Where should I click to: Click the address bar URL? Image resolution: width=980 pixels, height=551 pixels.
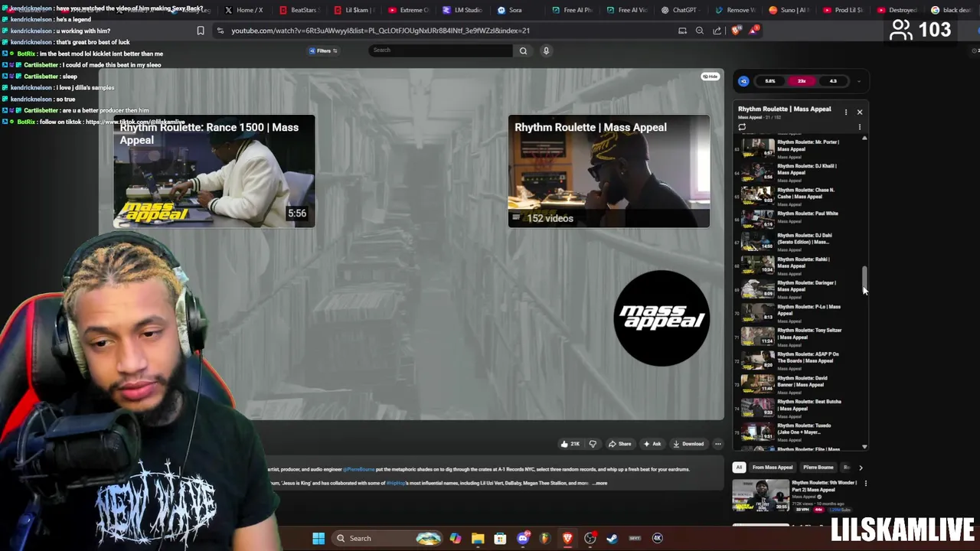pyautogui.click(x=381, y=31)
